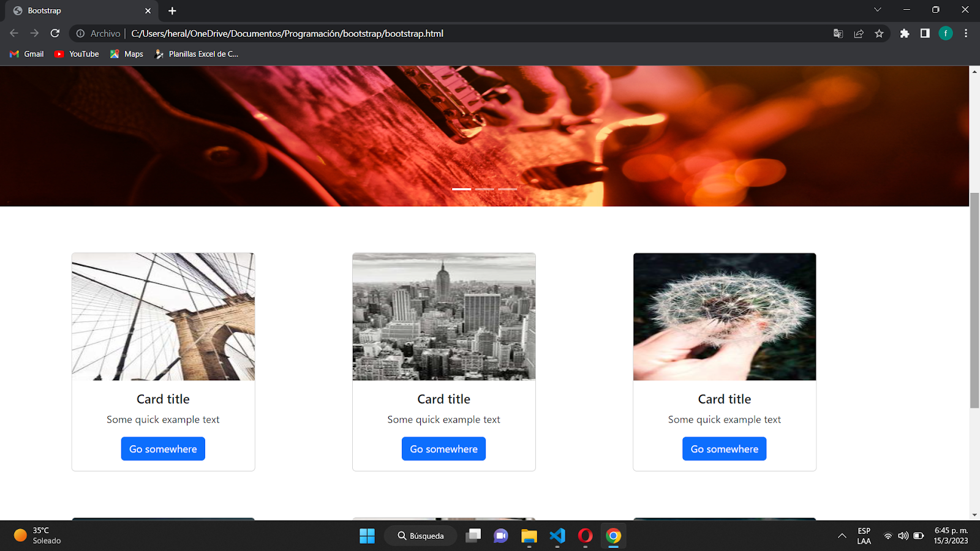Viewport: 980px width, 551px height.
Task: Open the volume speaker tray icon
Action: [x=903, y=536]
